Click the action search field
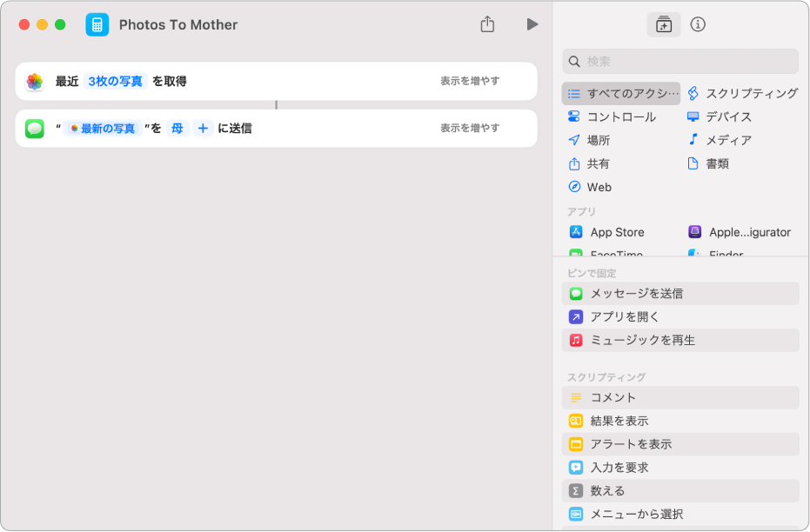The image size is (810, 532). [x=680, y=62]
